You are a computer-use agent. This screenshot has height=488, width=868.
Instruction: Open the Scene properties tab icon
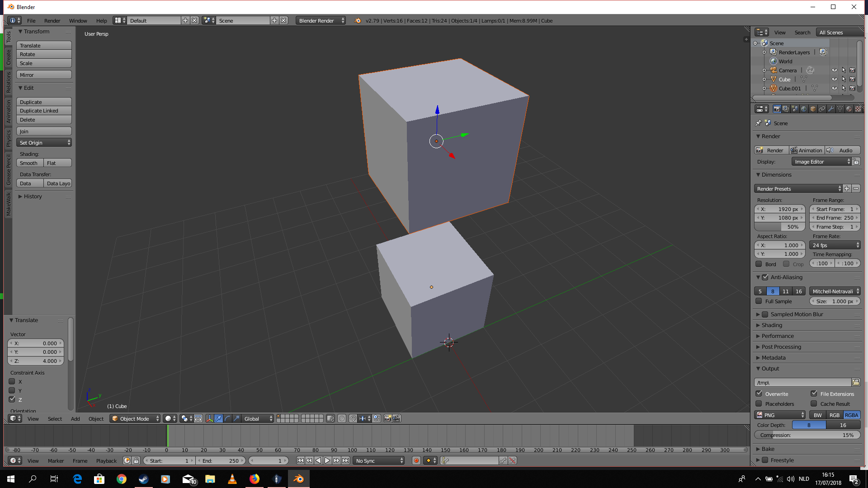click(795, 109)
